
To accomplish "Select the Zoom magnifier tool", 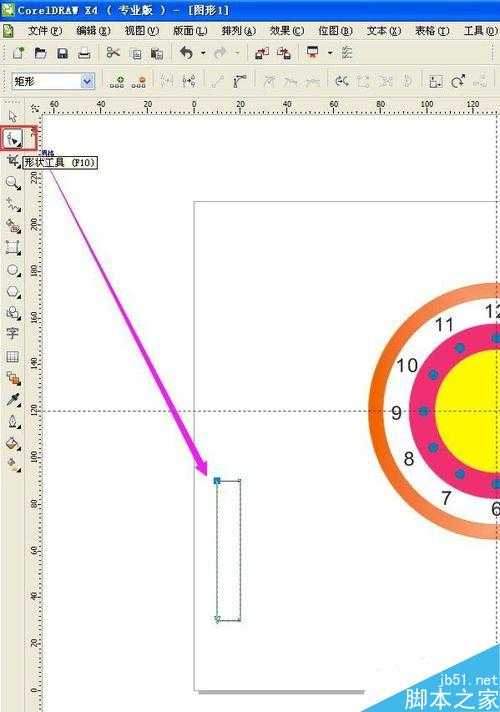I will click(13, 183).
